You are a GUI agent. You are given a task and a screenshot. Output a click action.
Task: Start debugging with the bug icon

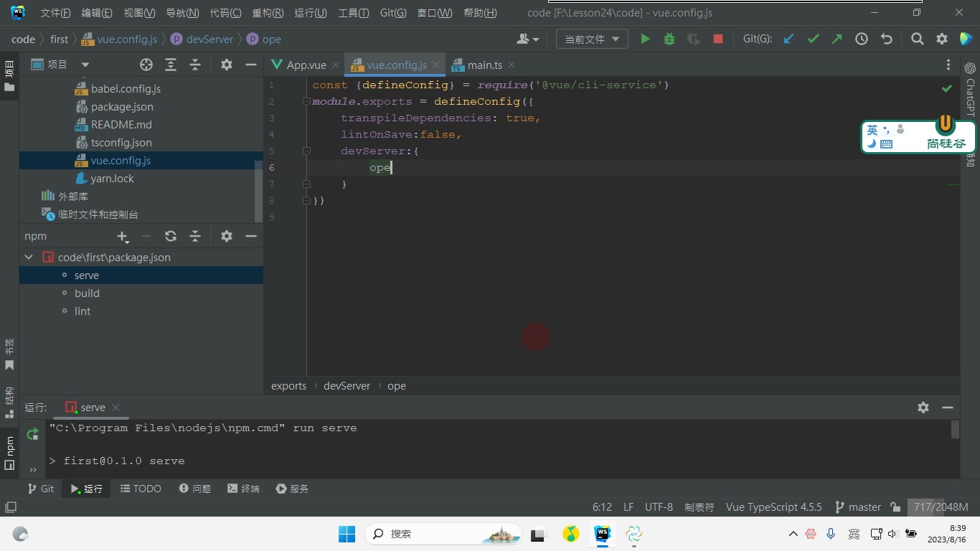pos(669,39)
